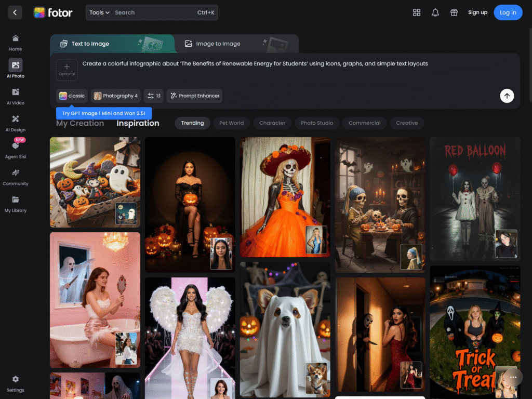This screenshot has height=399, width=532.
Task: Go to My Library in sidebar
Action: coord(16,204)
